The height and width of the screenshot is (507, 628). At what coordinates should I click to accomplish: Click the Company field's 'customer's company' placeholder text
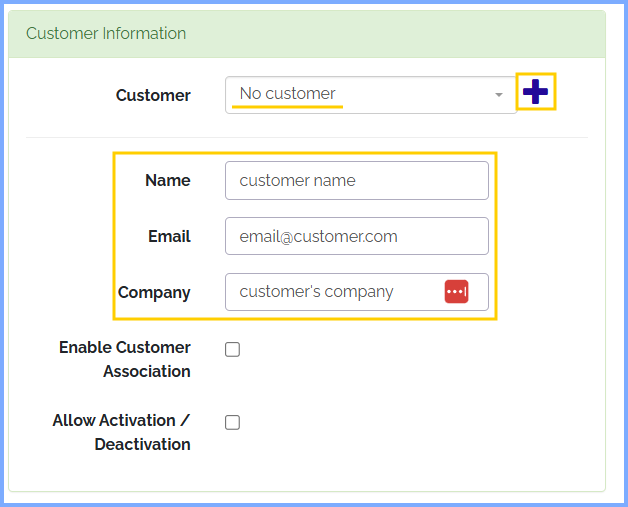(317, 292)
